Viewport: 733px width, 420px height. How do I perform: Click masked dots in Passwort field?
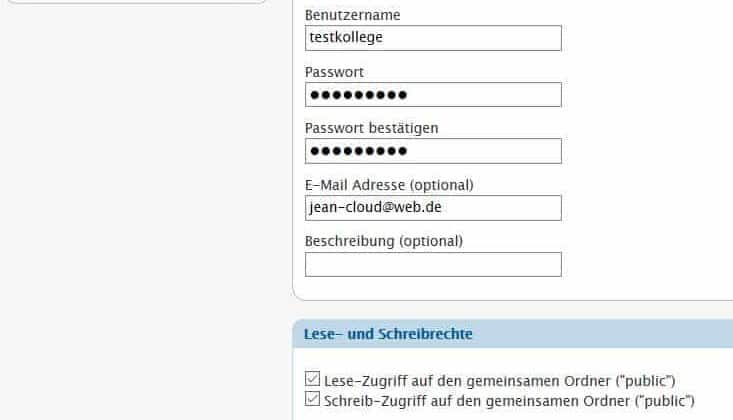[x=359, y=95]
